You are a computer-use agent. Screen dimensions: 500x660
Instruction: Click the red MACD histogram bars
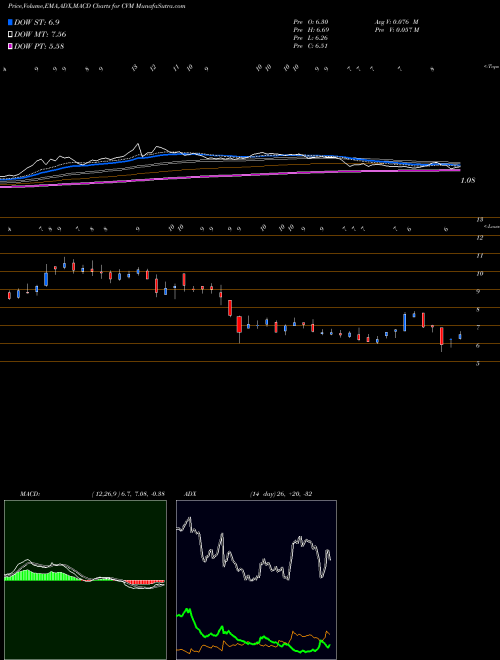coord(144,583)
